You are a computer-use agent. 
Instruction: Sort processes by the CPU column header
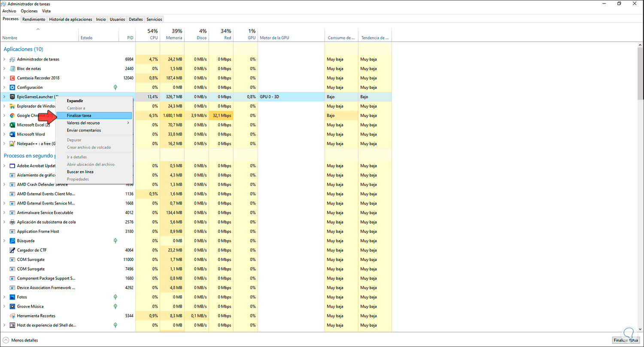(148, 34)
